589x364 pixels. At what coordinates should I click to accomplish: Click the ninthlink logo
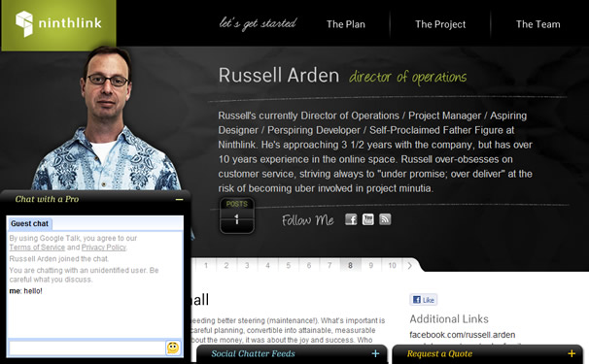tap(58, 23)
